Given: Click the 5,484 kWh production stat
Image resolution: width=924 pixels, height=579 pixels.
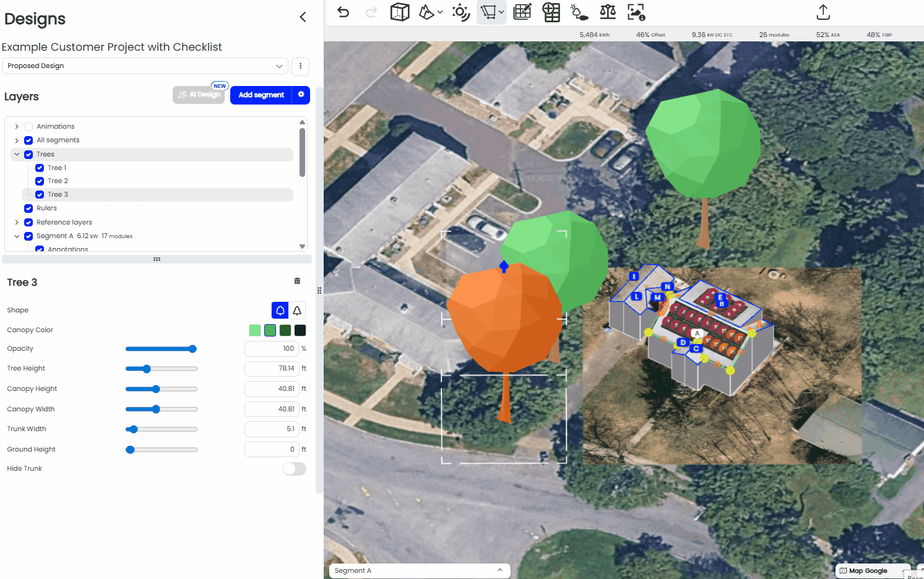Looking at the screenshot, I should (594, 35).
